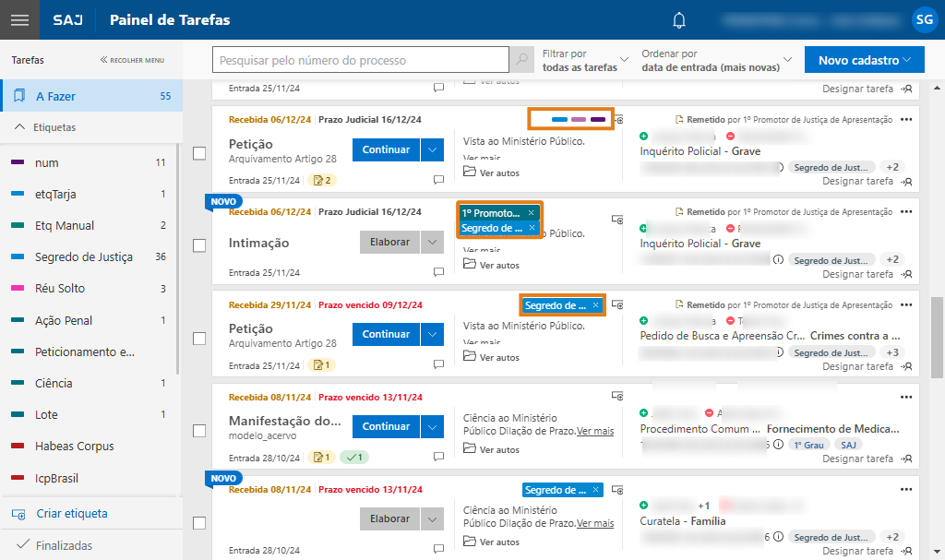Click the Criar etiqueta icon
This screenshot has width=945, height=560.
coord(18,514)
